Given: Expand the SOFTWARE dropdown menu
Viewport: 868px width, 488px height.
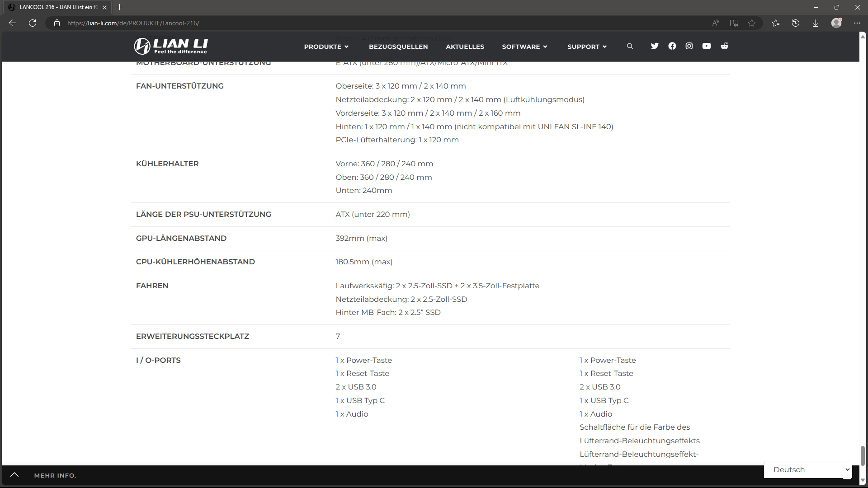Looking at the screenshot, I should pos(524,47).
